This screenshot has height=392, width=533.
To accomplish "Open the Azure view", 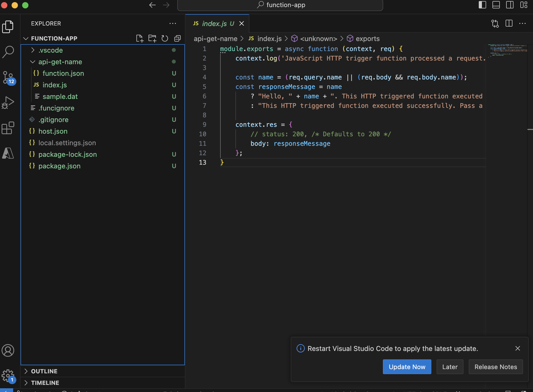I will click(8, 153).
